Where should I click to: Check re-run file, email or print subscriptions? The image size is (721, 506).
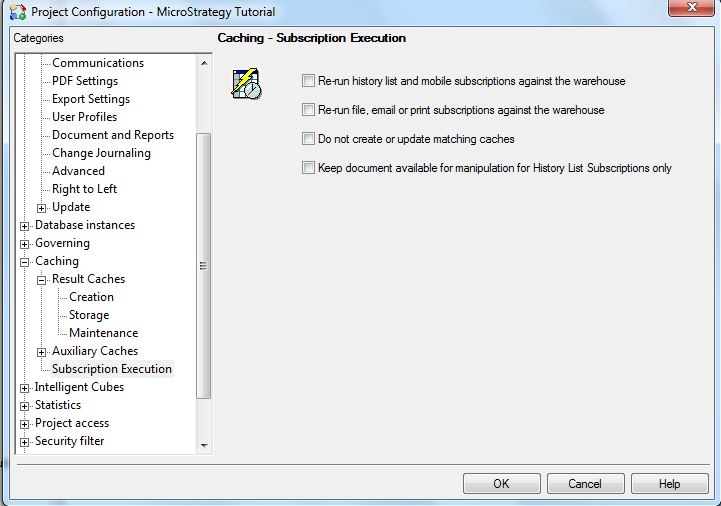point(308,109)
